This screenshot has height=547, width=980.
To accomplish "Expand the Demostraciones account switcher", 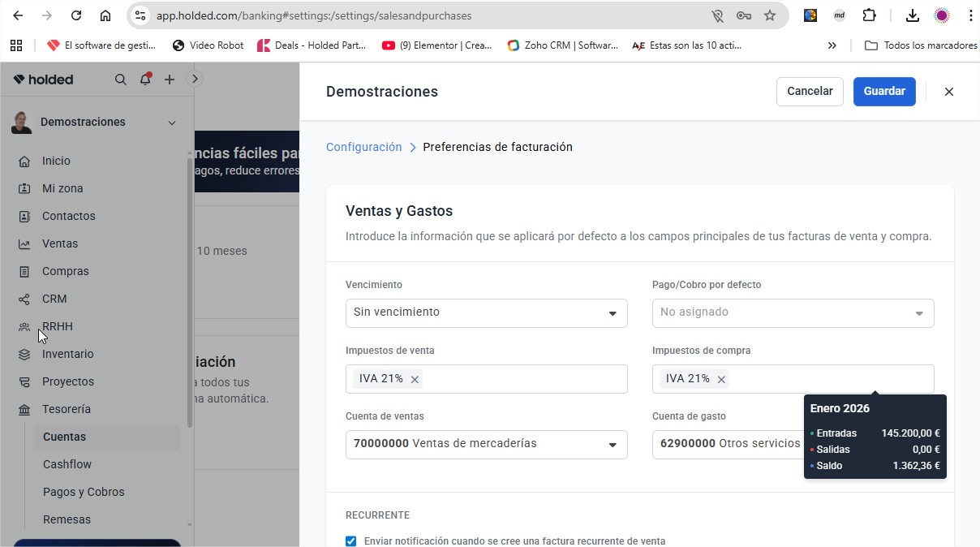I will tap(171, 122).
